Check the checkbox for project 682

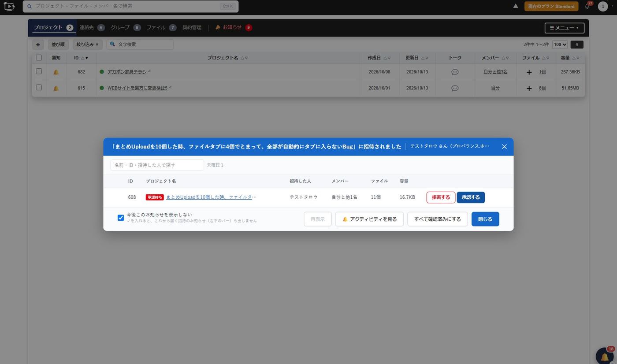point(39,71)
